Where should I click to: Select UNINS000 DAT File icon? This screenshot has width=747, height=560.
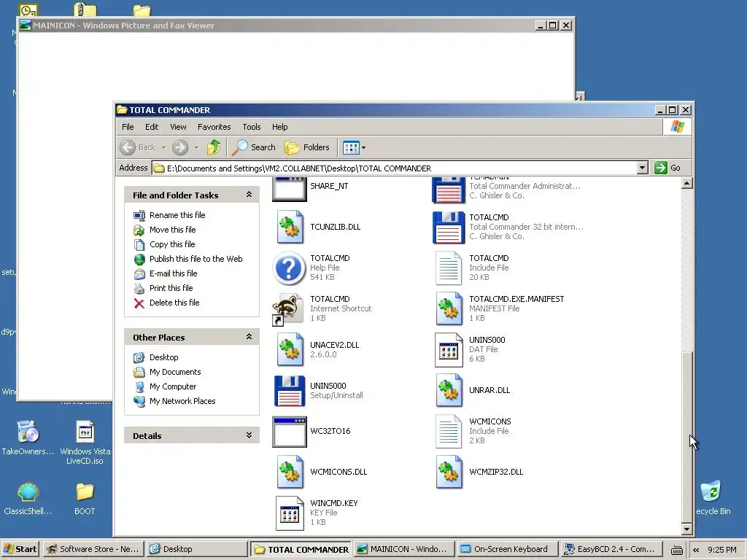coord(449,349)
